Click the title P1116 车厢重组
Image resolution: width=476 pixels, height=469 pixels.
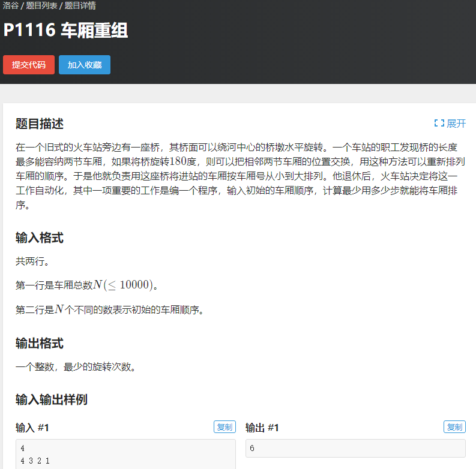(x=65, y=31)
